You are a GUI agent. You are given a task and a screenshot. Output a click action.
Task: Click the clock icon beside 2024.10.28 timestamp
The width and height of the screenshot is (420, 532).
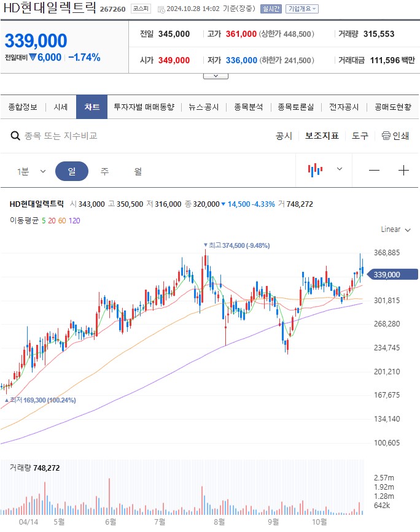pyautogui.click(x=161, y=9)
